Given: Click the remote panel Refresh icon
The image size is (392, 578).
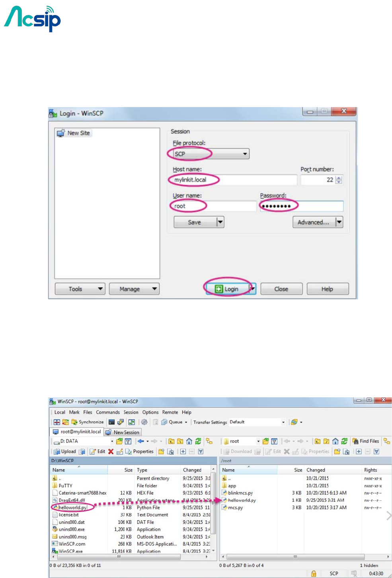Looking at the screenshot, I should [x=344, y=441].
